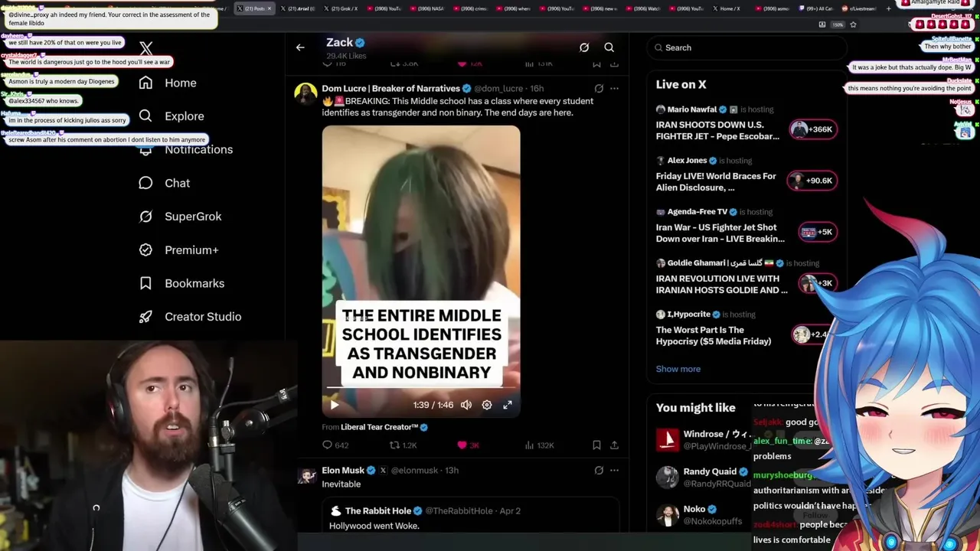Viewport: 980px width, 551px height.
Task: Play the video
Action: tap(335, 405)
